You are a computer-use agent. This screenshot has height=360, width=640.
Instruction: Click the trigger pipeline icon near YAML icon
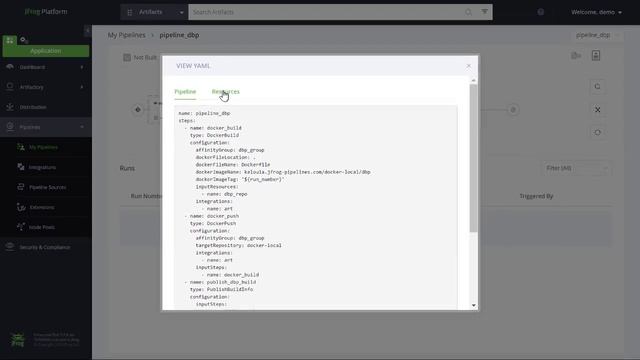click(576, 56)
